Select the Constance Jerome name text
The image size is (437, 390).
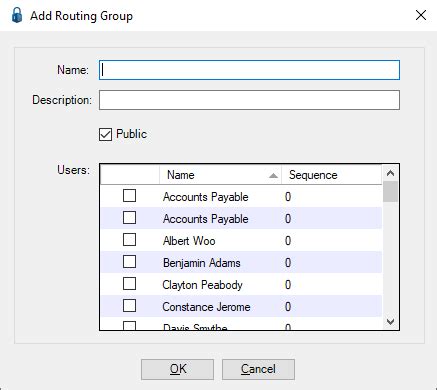click(206, 307)
